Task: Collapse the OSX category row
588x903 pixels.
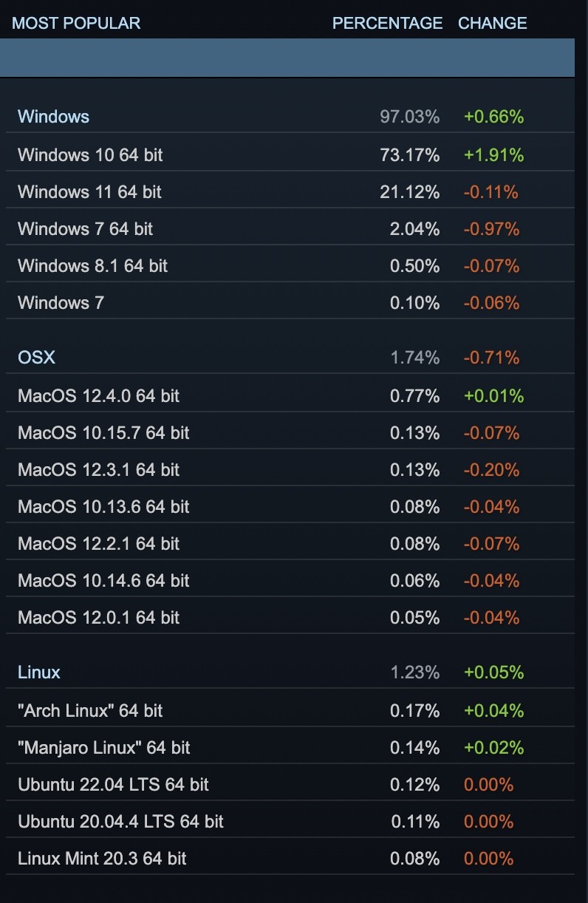Action: [290, 357]
